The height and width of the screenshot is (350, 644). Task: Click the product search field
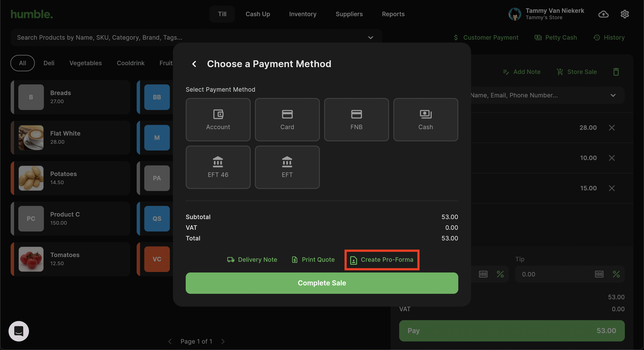tap(196, 38)
